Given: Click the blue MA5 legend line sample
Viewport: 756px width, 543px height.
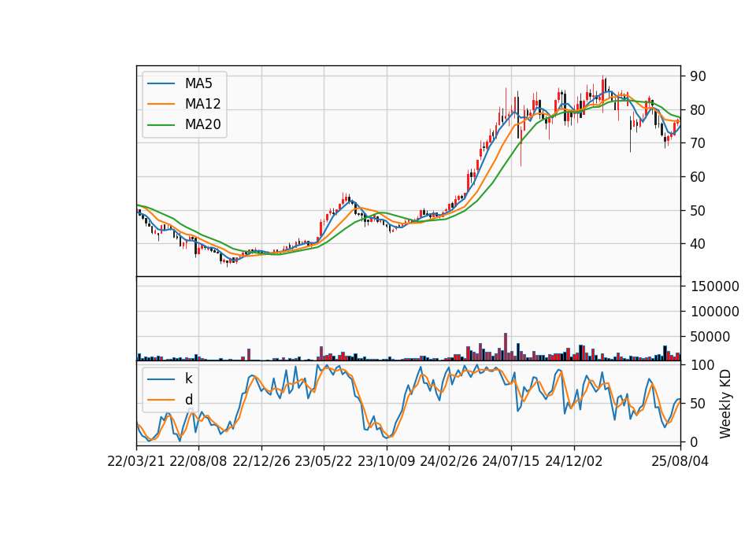Looking at the screenshot, I should pyautogui.click(x=161, y=83).
